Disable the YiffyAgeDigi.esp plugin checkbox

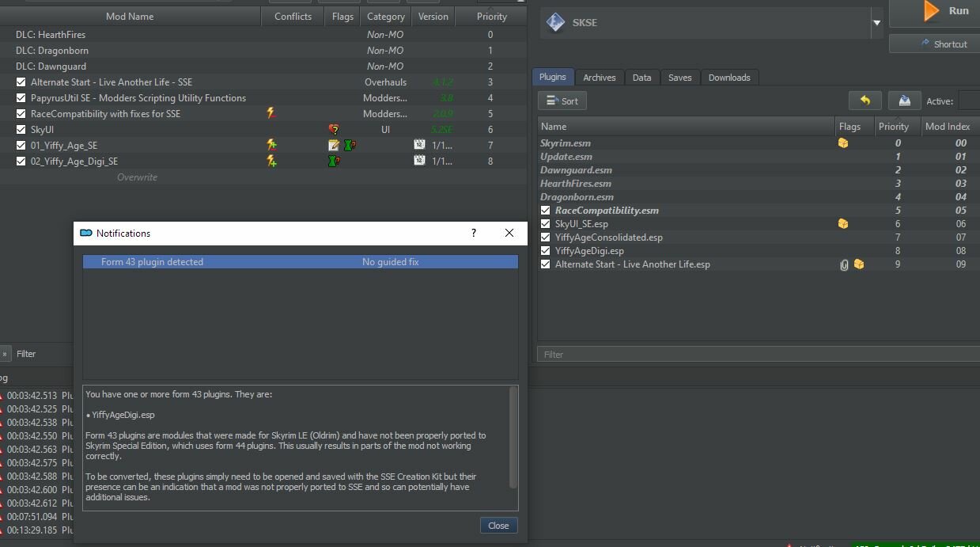[x=545, y=251]
